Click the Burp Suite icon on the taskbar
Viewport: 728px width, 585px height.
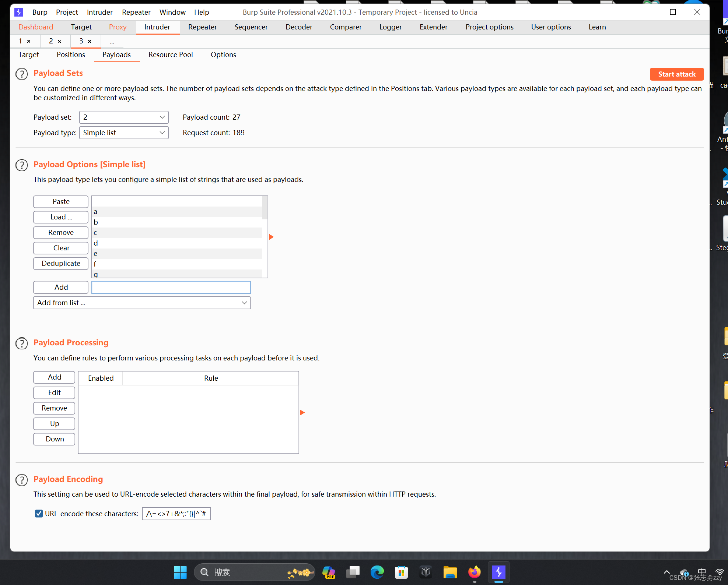click(x=499, y=572)
